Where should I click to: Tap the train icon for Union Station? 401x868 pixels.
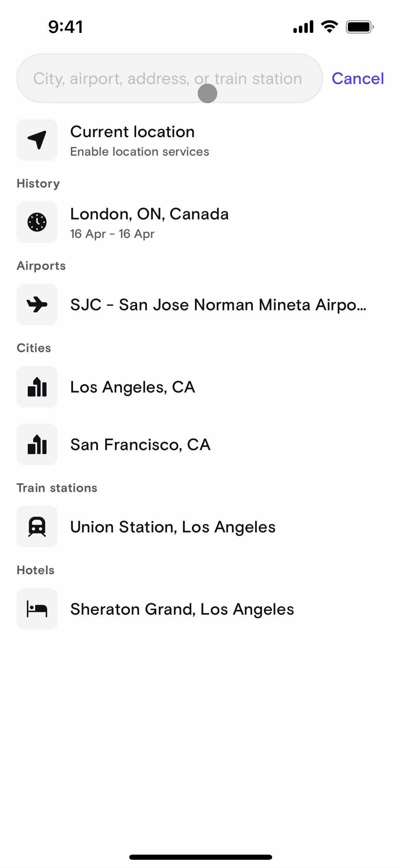[37, 527]
